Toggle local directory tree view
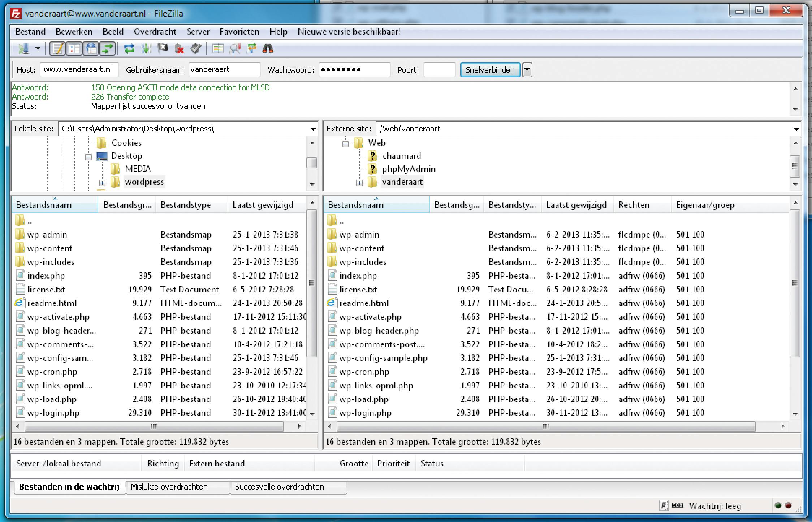The height and width of the screenshot is (522, 812). point(74,48)
